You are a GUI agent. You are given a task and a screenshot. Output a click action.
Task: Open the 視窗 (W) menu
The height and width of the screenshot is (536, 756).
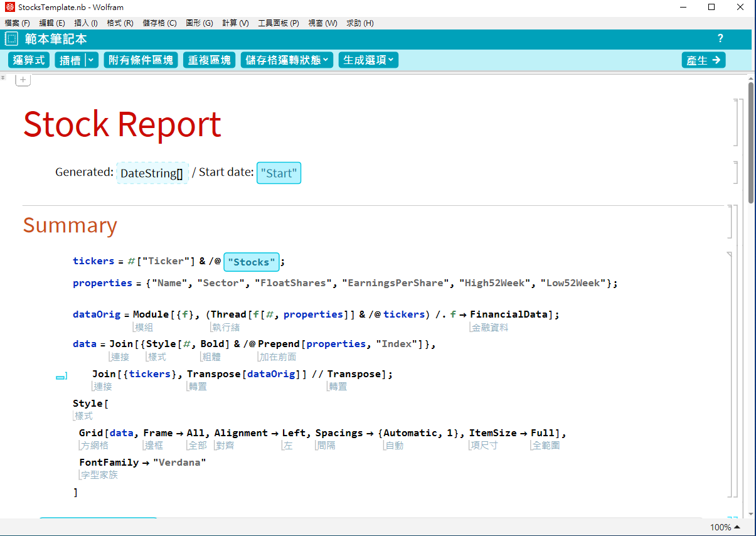coord(322,23)
